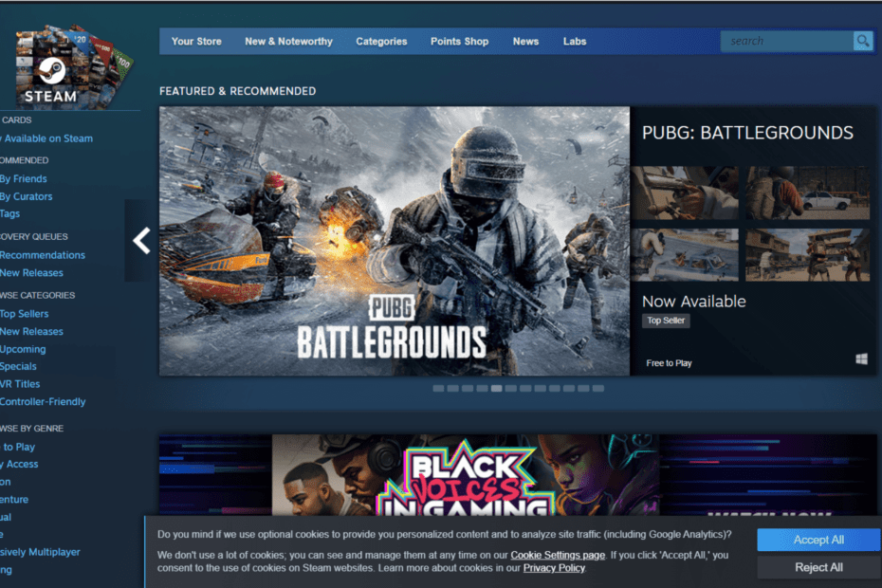Browse VR Titles category
Viewport: 882px width, 588px height.
(20, 384)
